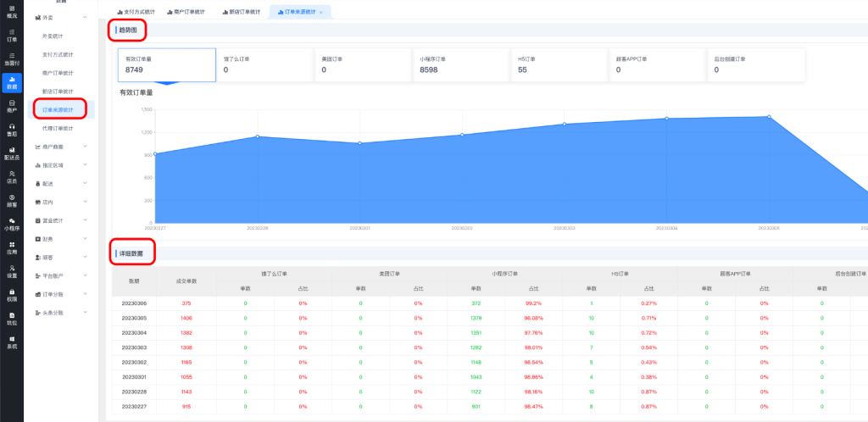
Task: Select the H5订单 stat card
Action: tap(559, 65)
